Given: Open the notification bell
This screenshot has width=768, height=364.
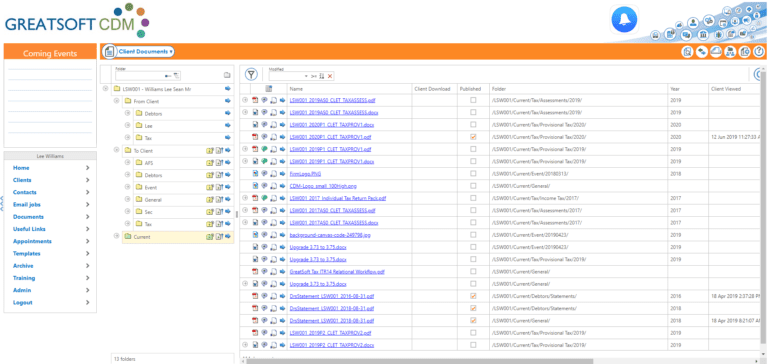Looking at the screenshot, I should tap(624, 19).
